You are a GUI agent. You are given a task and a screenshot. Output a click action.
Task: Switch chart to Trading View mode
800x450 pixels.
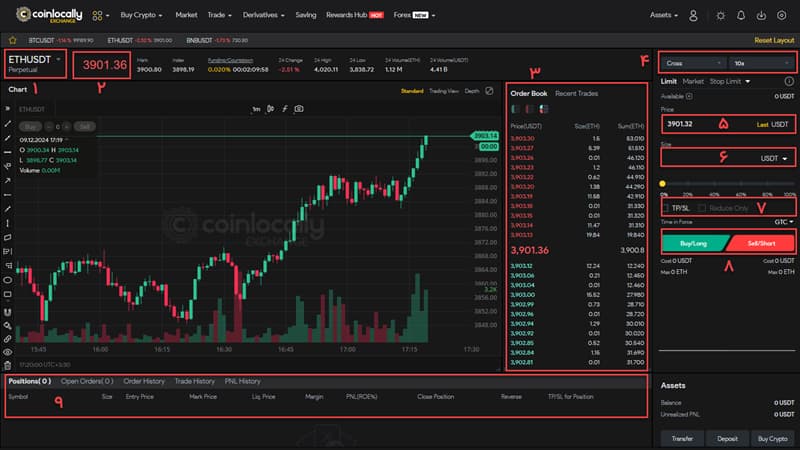443,91
